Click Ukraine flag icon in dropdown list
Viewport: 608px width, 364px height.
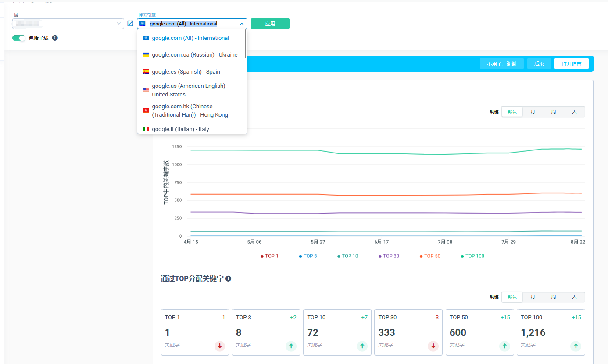[x=146, y=55]
